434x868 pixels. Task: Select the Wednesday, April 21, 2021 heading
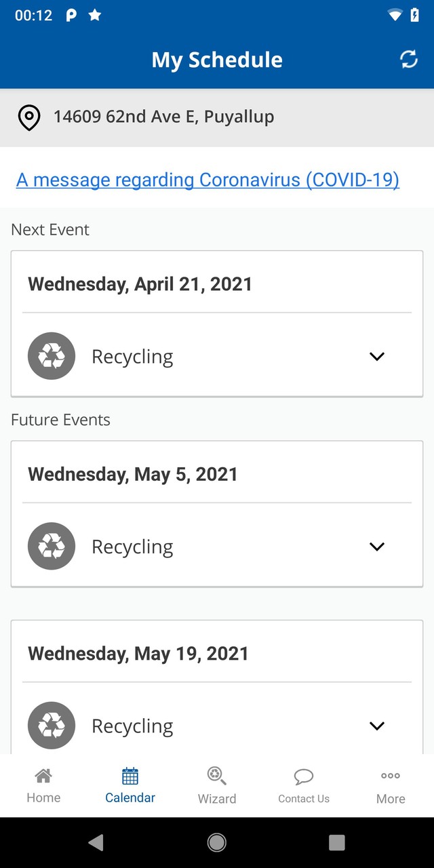pos(140,283)
